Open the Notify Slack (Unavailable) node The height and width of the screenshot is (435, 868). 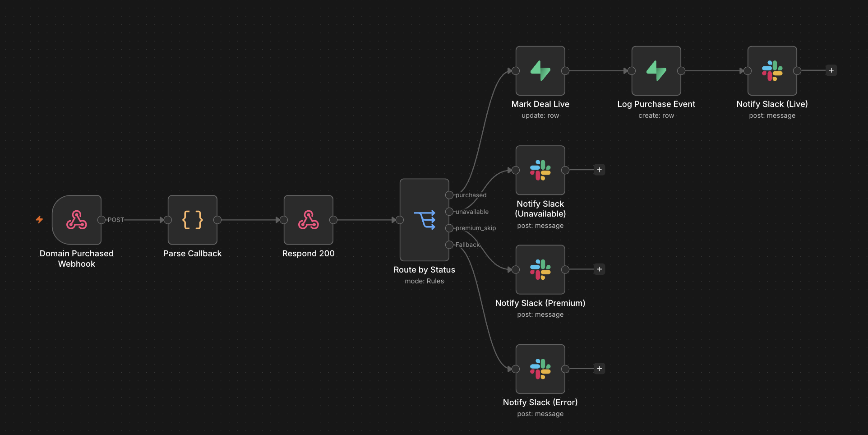pyautogui.click(x=540, y=170)
